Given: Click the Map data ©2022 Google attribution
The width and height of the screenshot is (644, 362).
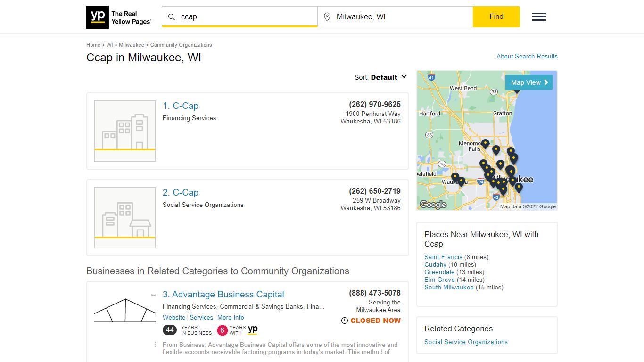Looking at the screenshot, I should pos(528,206).
